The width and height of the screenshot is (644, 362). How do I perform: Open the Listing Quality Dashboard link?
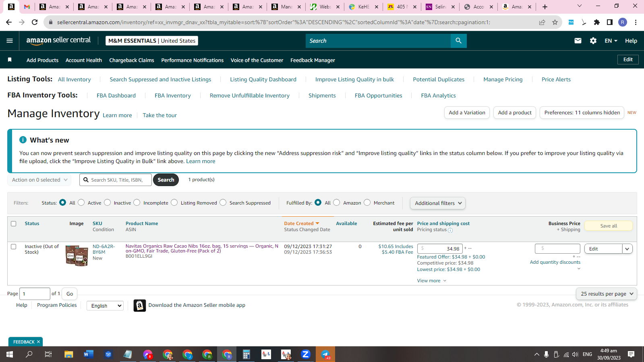(263, 79)
